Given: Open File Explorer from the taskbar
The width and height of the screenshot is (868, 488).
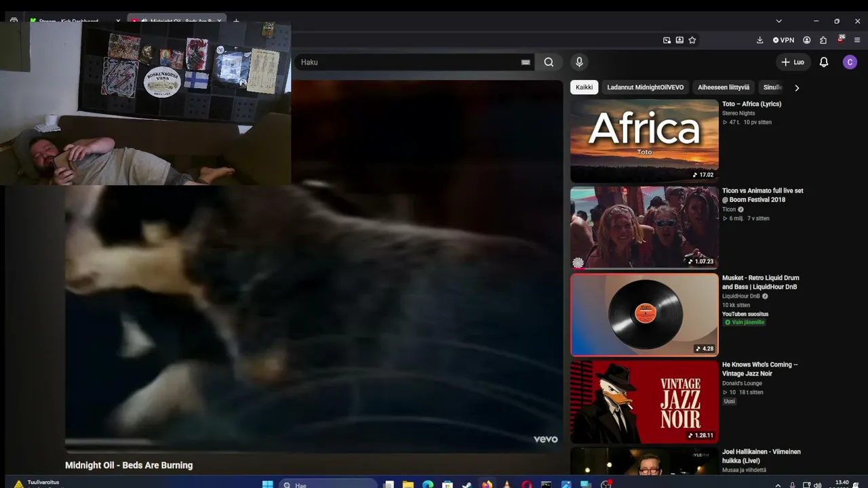Looking at the screenshot, I should coord(408,485).
